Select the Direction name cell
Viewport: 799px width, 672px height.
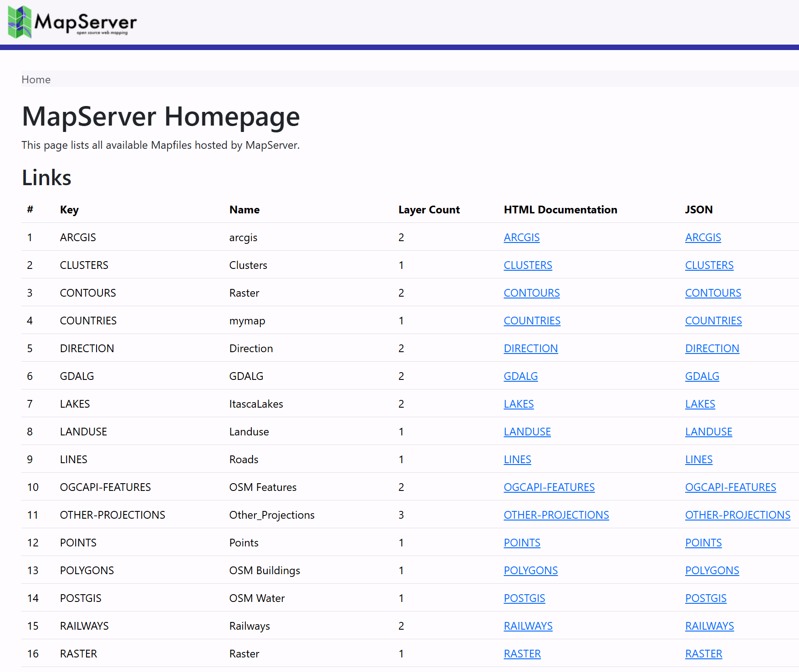point(251,349)
